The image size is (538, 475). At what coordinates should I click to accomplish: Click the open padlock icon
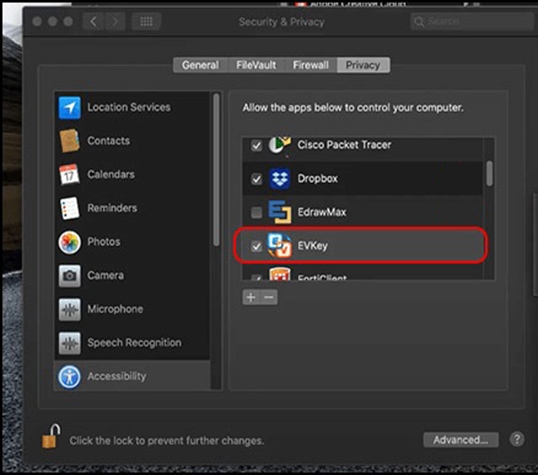(x=51, y=436)
